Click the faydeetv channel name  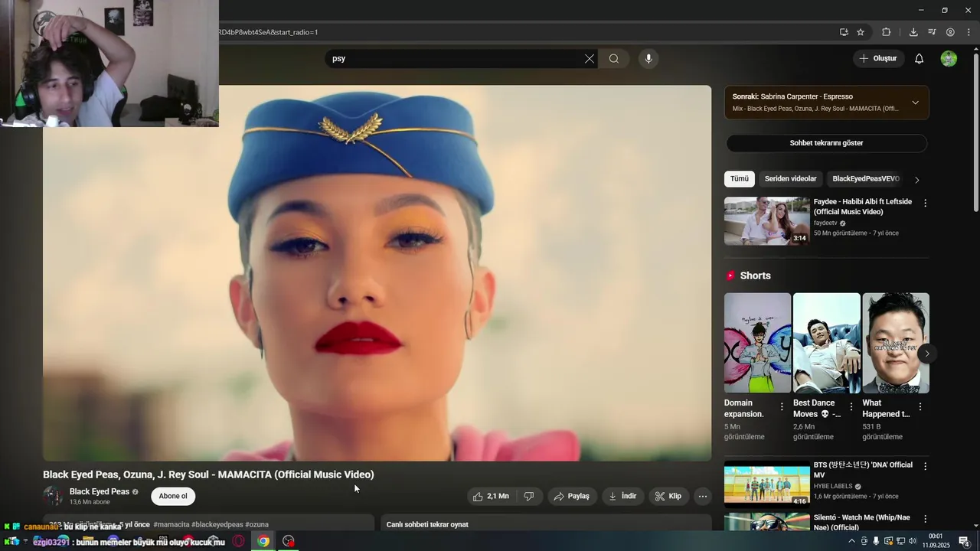tap(825, 223)
